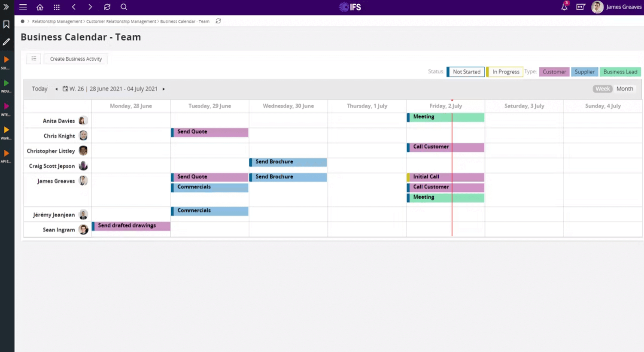Viewport: 644px width, 352px height.
Task: Click the refresh icon in the top bar
Action: tap(107, 7)
